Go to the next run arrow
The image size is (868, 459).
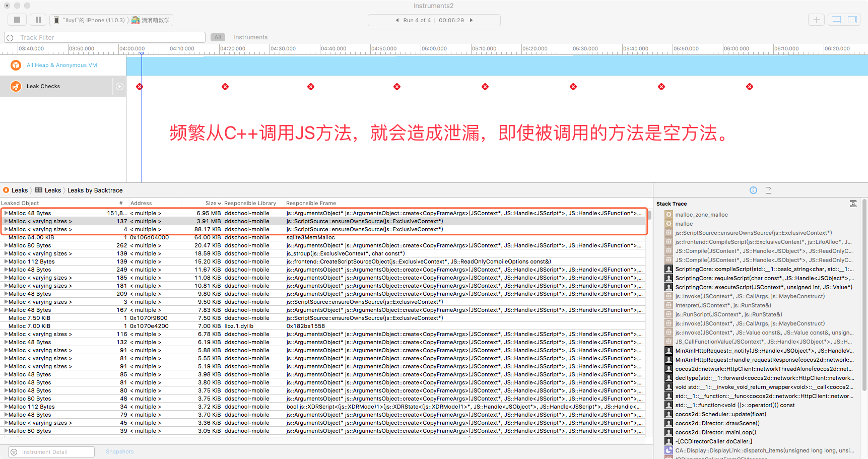[472, 20]
